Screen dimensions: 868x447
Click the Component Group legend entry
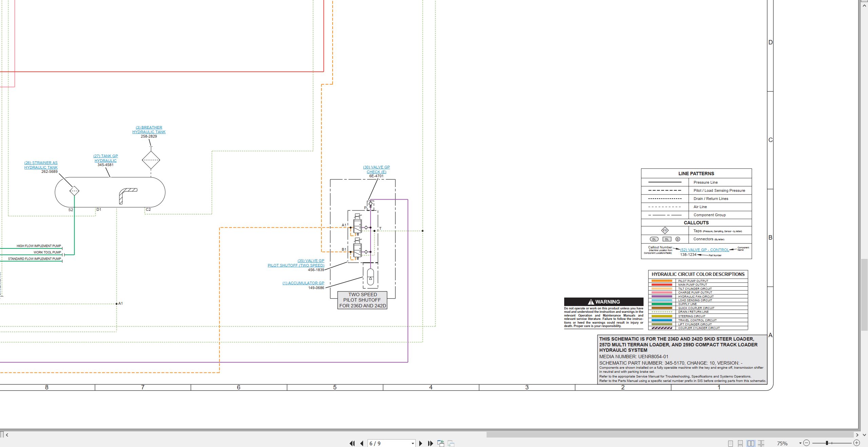709,215
